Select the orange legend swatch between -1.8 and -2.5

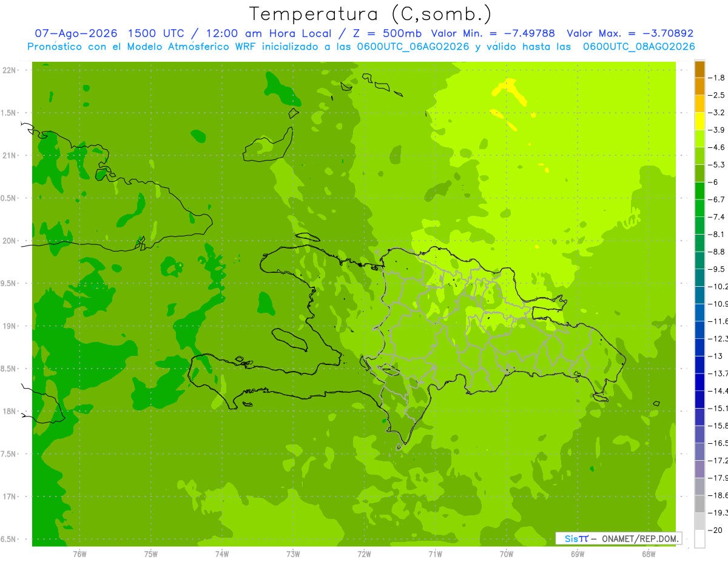699,86
